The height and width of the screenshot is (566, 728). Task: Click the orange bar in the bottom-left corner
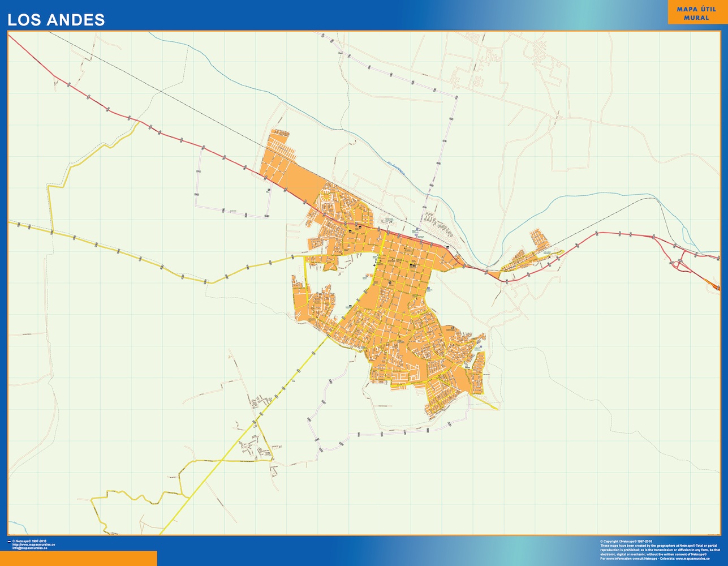pos(78,558)
